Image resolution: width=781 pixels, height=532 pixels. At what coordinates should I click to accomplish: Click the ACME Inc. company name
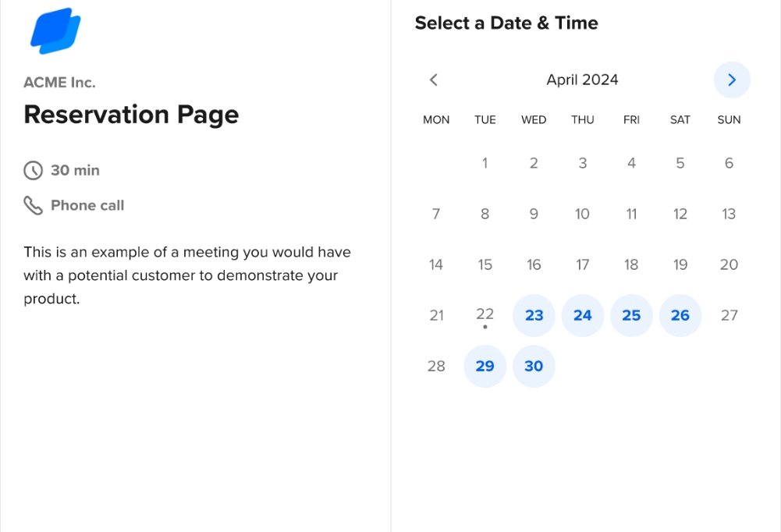tap(59, 82)
